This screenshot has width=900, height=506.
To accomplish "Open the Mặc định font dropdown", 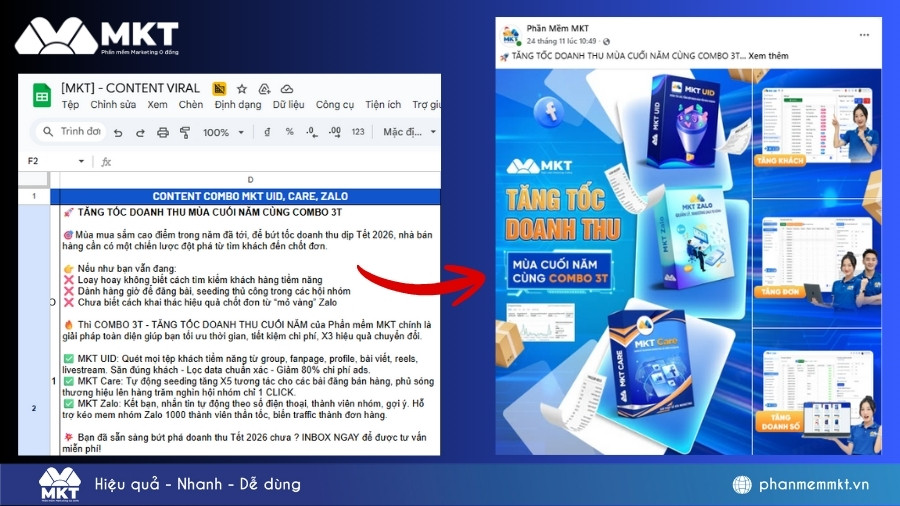I will tap(409, 132).
